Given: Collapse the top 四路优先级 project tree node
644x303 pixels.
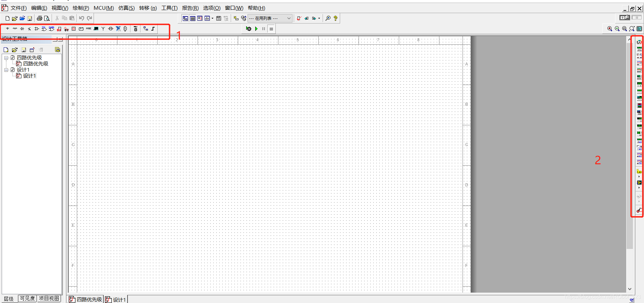Looking at the screenshot, I should coord(6,58).
